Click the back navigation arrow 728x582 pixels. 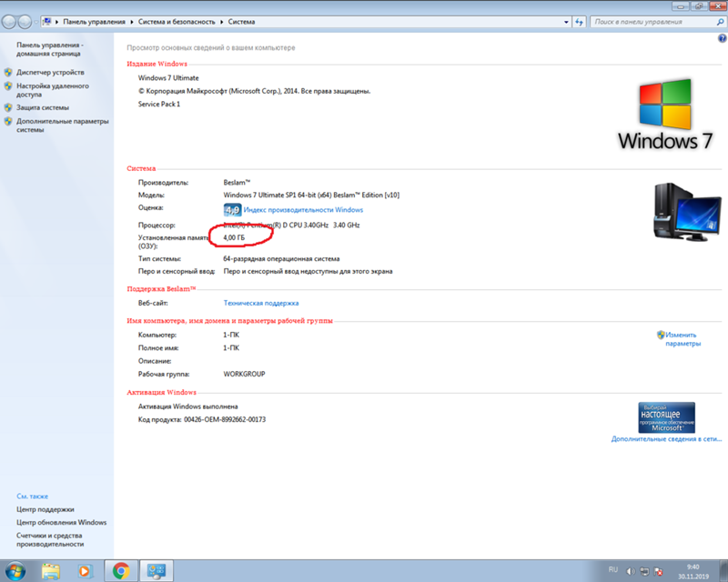coord(13,20)
